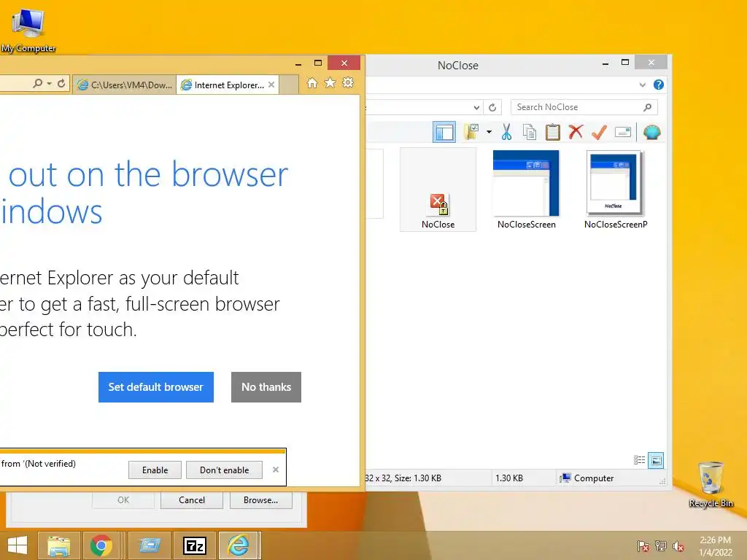This screenshot has width=747, height=560.
Task: Click the muted volume icon in tray
Action: (x=678, y=545)
